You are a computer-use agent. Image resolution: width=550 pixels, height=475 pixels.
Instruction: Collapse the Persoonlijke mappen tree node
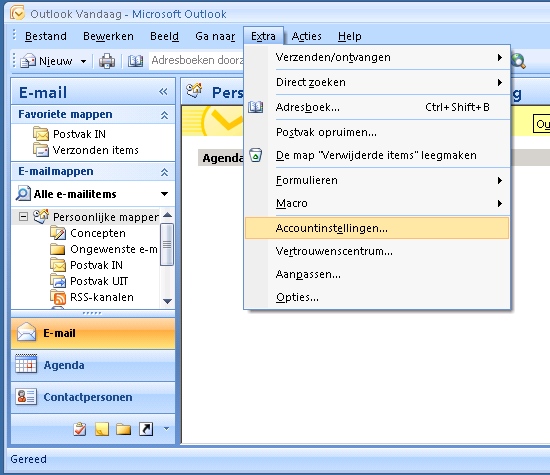pyautogui.click(x=23, y=217)
